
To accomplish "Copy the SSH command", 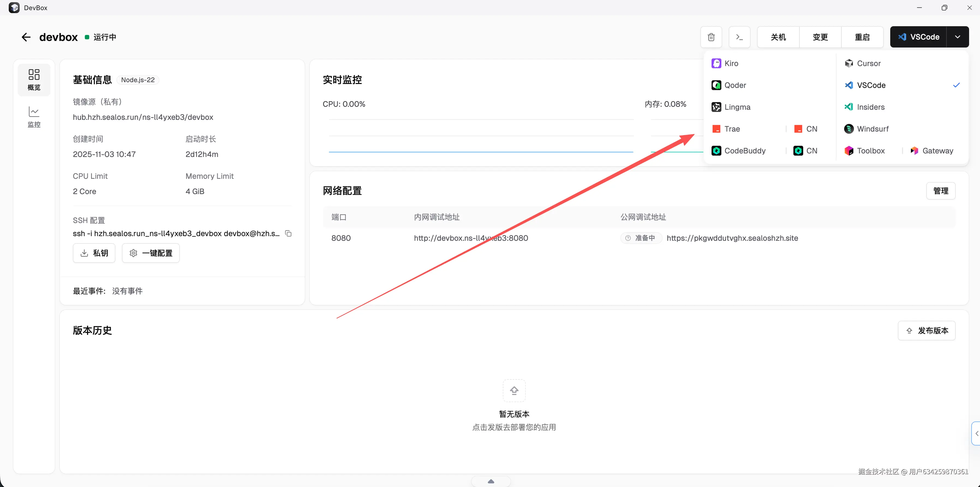I will tap(288, 233).
